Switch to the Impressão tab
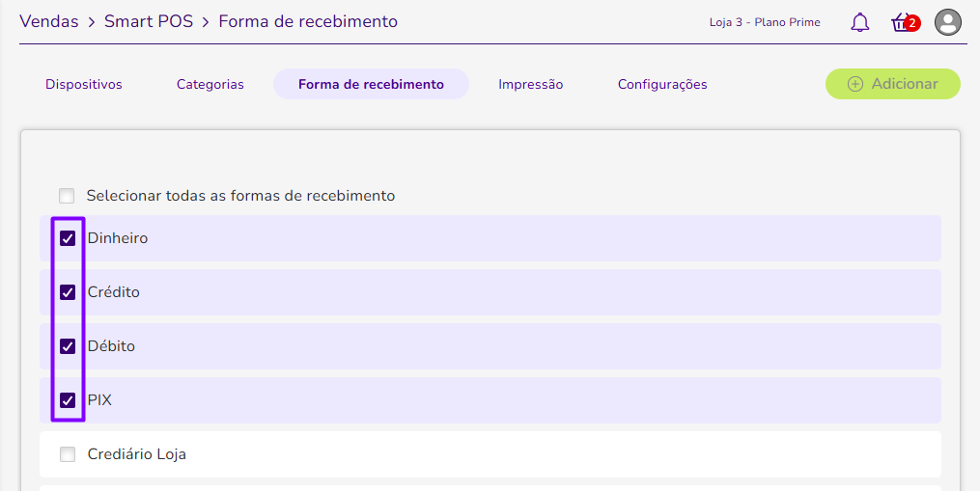Screen dimensions: 980x491 click(531, 84)
